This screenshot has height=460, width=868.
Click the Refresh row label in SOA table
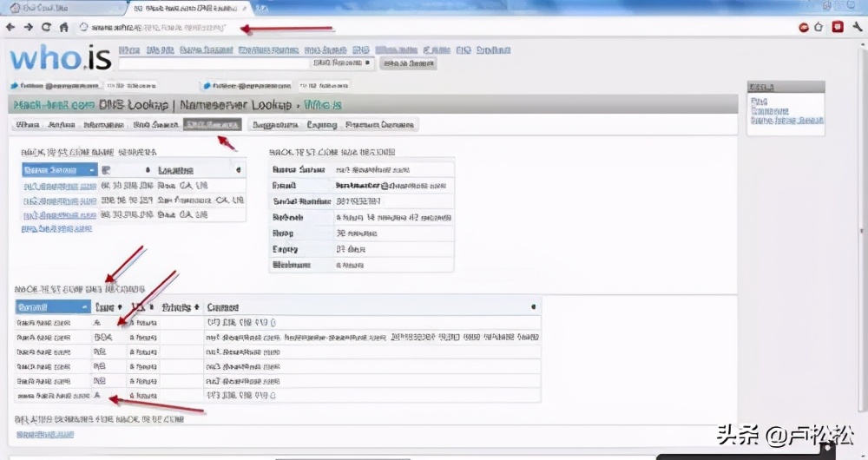[x=288, y=218]
